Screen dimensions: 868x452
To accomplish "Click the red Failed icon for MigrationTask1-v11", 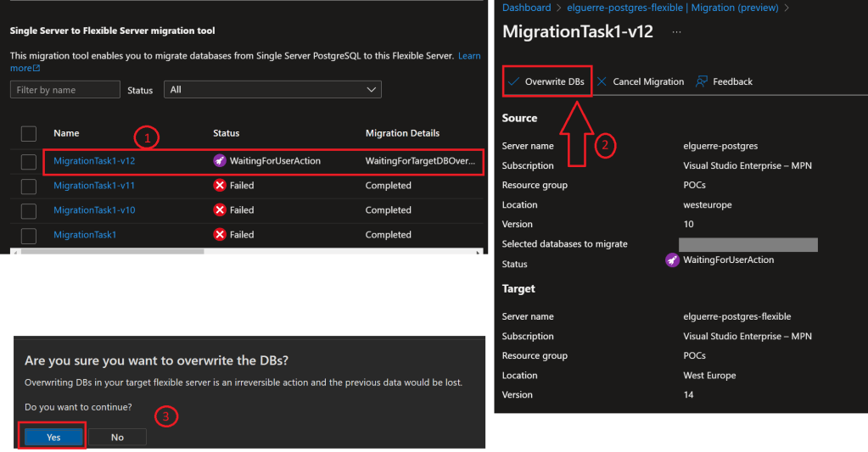I will (x=220, y=186).
